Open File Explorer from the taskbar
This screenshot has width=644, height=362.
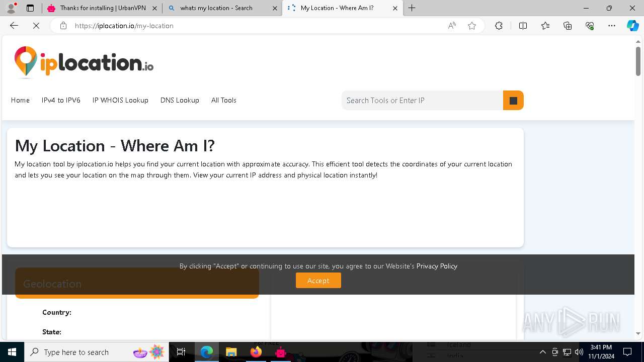[231, 352]
